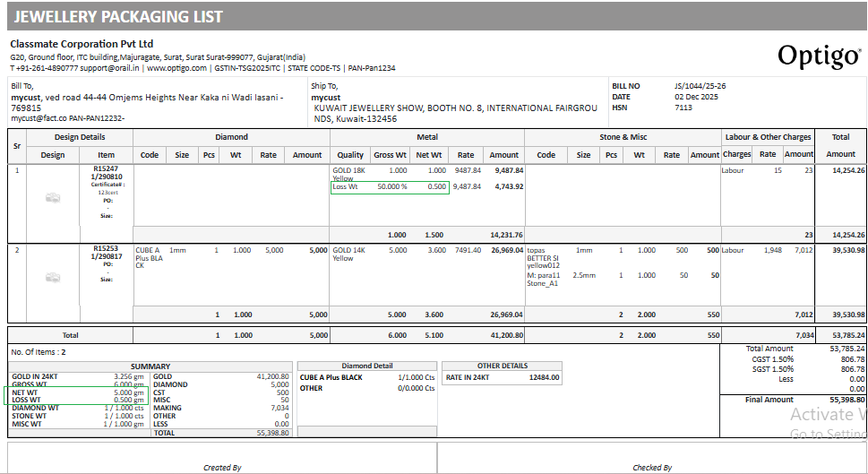This screenshot has width=868, height=474.
Task: Click the date 02 Dec 2025
Action: pos(696,97)
